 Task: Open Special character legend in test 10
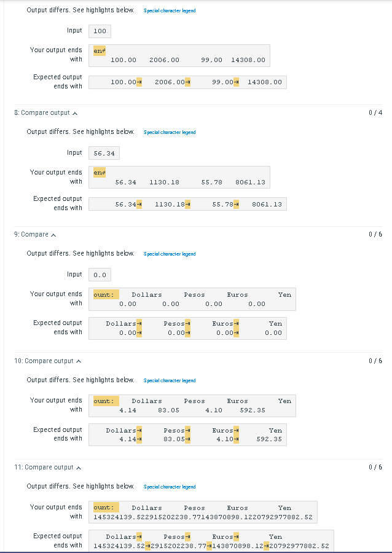click(x=170, y=380)
